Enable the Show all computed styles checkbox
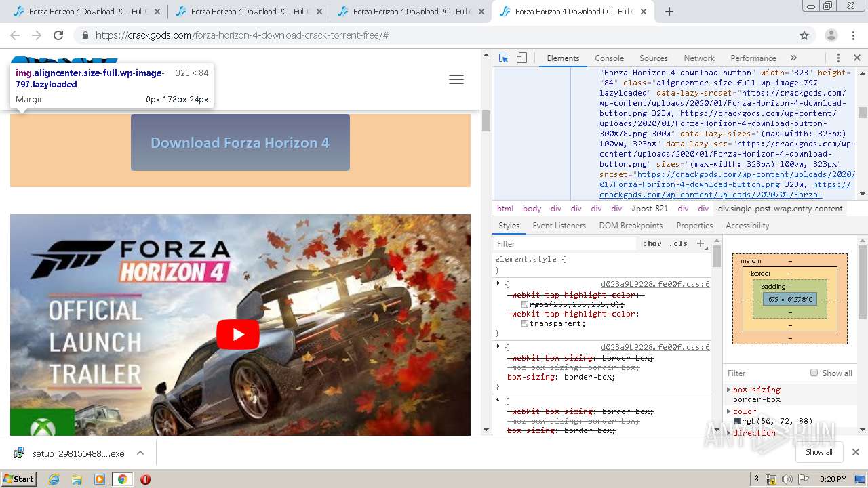 tap(814, 373)
